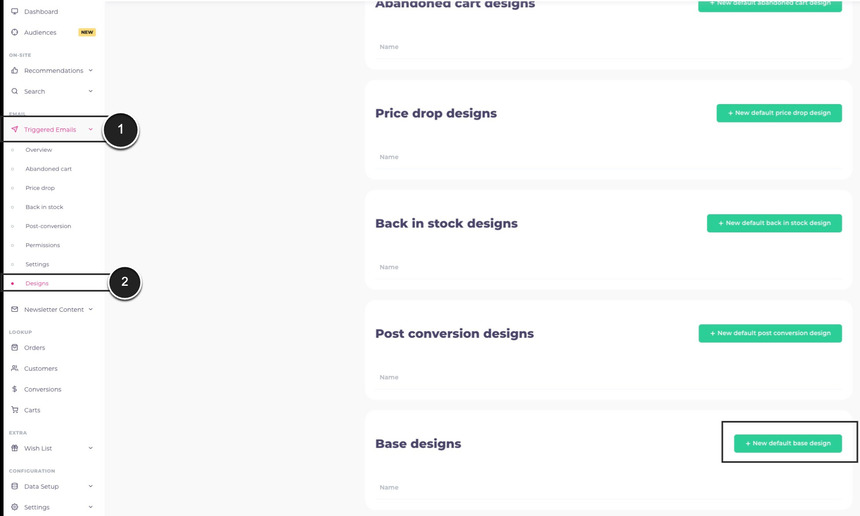Screen dimensions: 860x516
Task: Open the Abandoned cart submenu item
Action: 48,169
